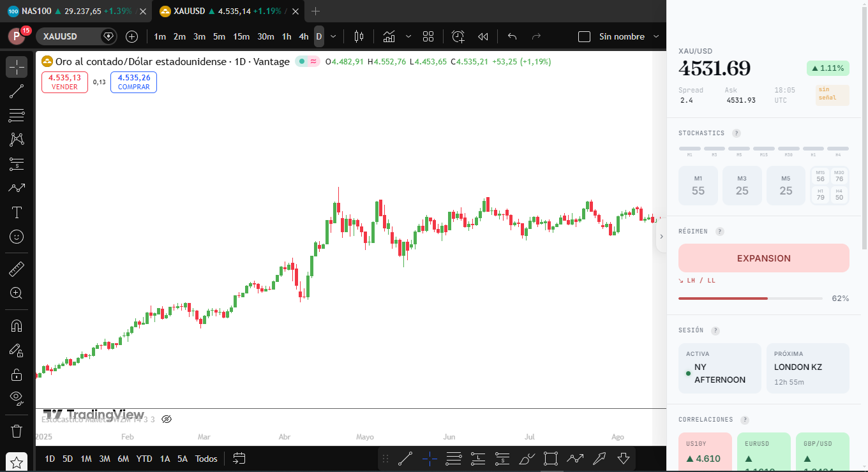The height and width of the screenshot is (472, 868).
Task: Select the Text tool in left sidebar
Action: (17, 212)
